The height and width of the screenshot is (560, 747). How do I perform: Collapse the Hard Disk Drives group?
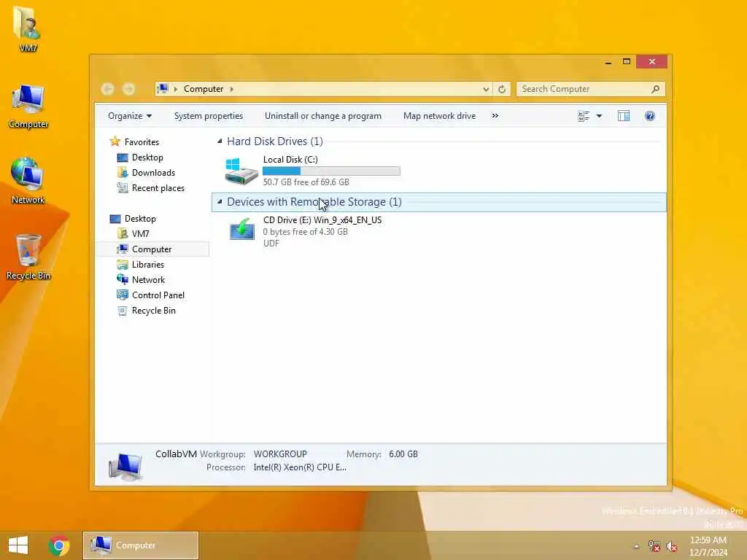(220, 141)
